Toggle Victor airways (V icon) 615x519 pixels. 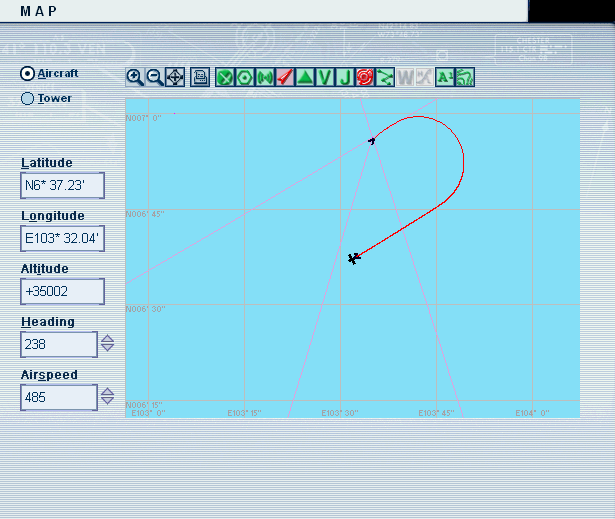coord(325,77)
